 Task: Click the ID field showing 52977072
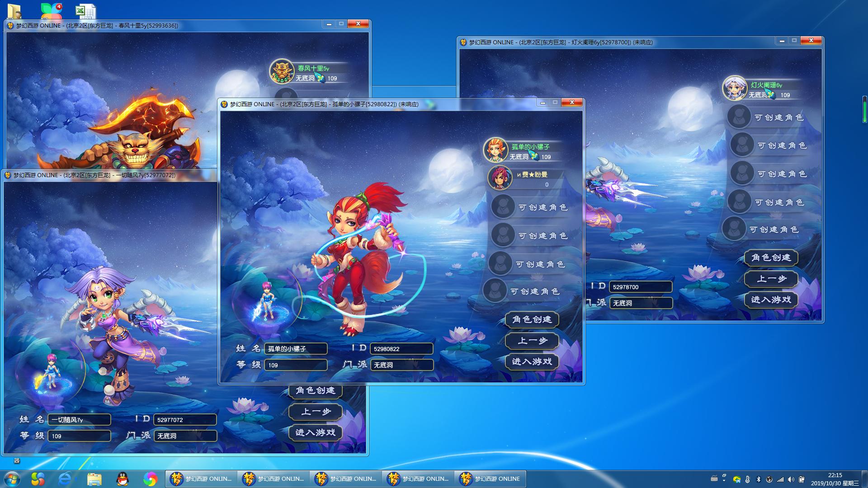(185, 419)
